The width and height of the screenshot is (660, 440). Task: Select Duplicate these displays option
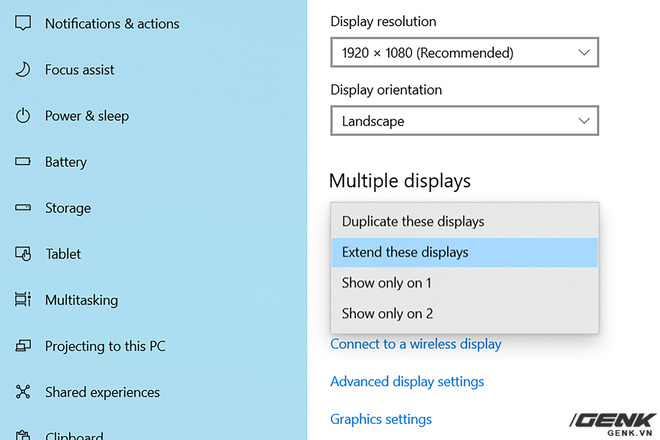[x=413, y=221]
